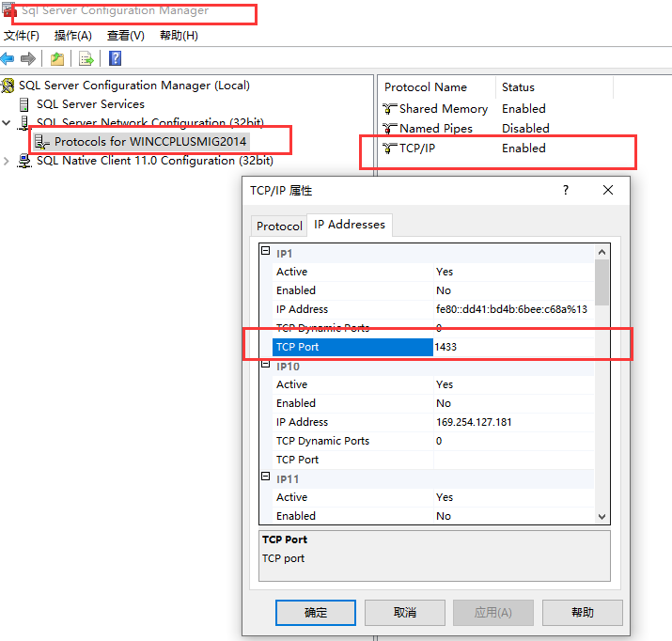This screenshot has height=641, width=672.
Task: Click the Protocols for WINCCPLUSMIG2014 icon
Action: coord(42,142)
